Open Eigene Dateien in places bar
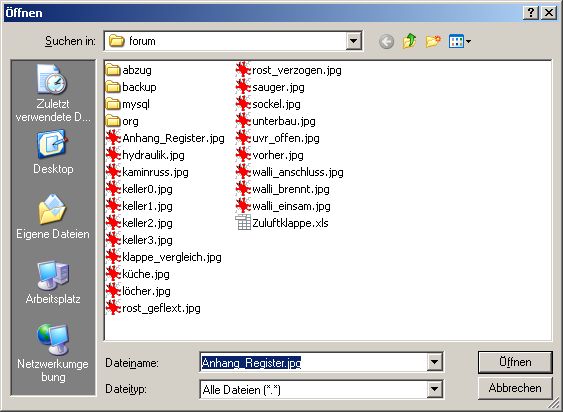Screen dimensions: 563x412 [53, 217]
